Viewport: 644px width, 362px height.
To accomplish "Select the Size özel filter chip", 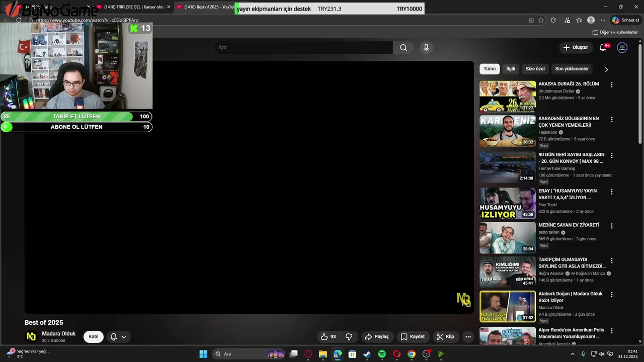I will click(x=535, y=69).
